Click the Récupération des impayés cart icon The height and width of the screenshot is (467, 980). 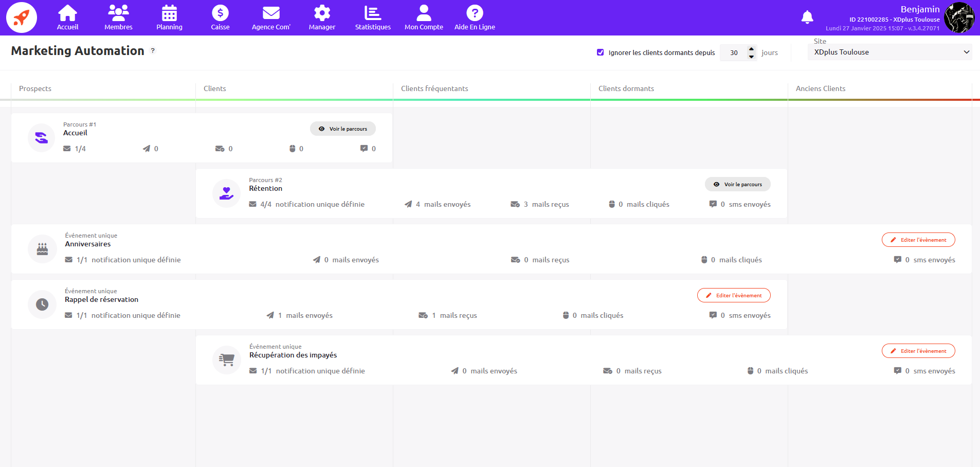coord(226,360)
